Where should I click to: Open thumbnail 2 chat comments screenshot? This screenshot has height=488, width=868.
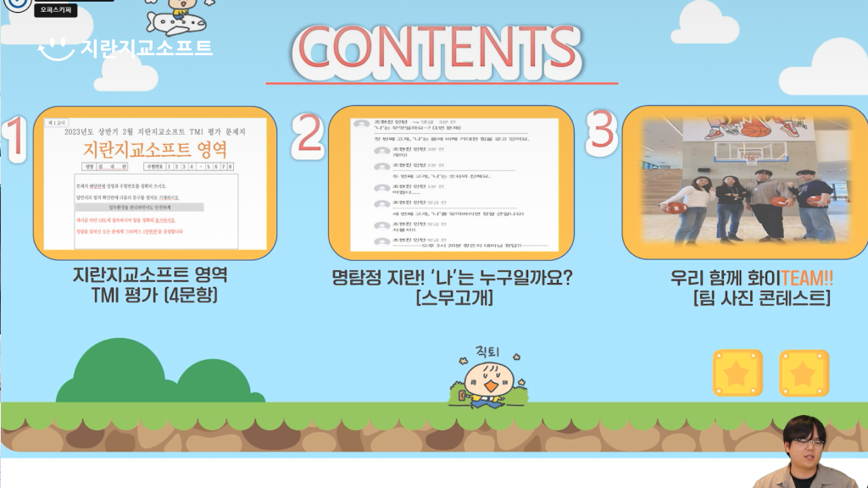pos(451,183)
